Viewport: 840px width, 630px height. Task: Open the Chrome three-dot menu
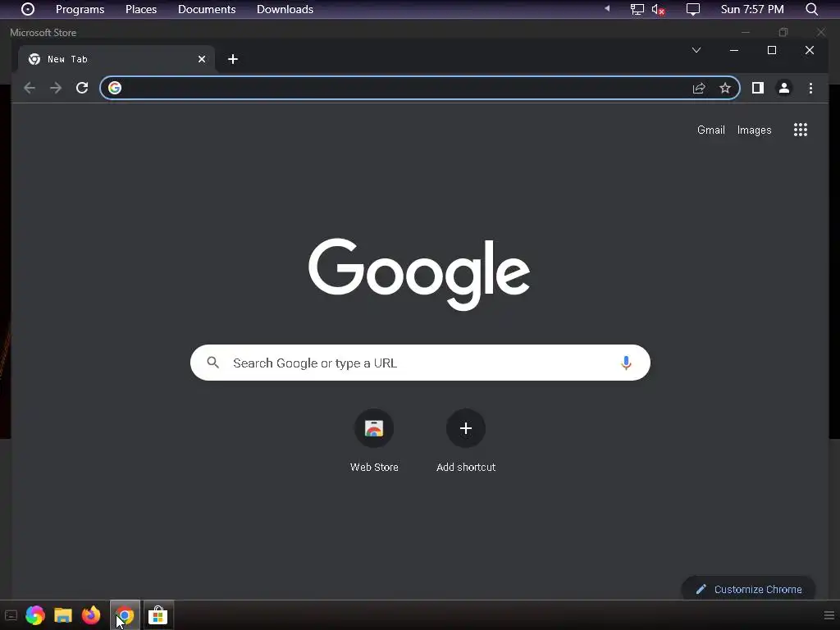point(810,88)
